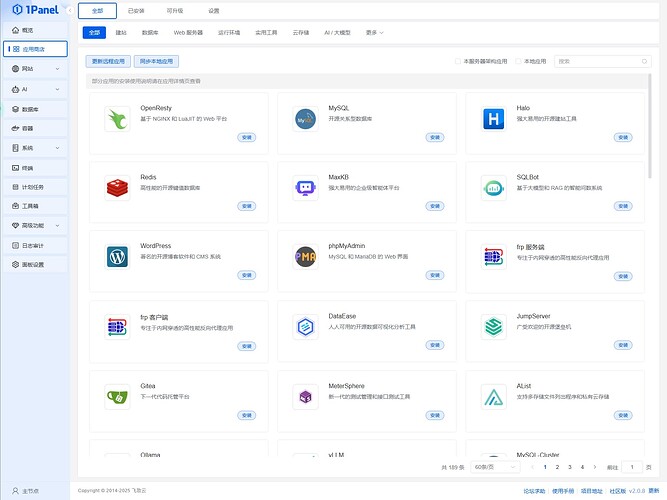Click the 同步本地应用 button

(x=156, y=61)
